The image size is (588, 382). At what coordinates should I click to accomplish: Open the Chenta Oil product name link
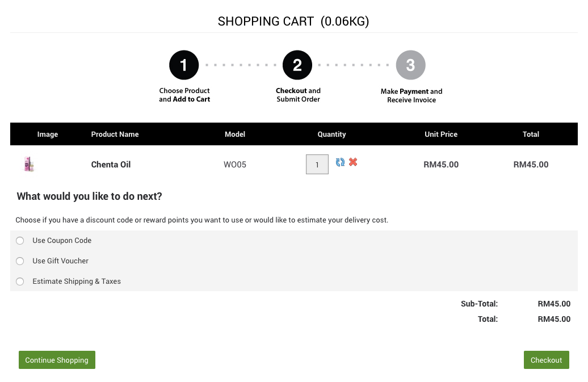coord(111,165)
